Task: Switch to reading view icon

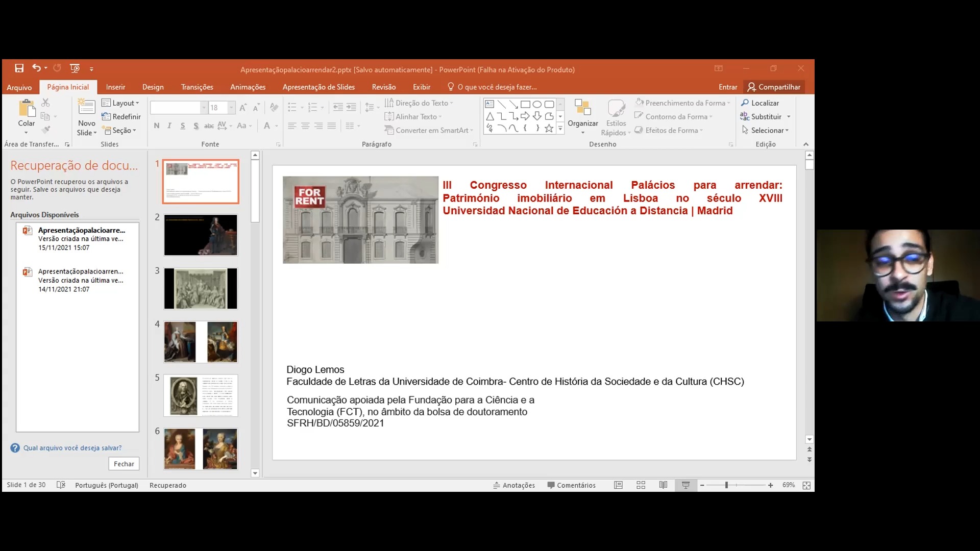Action: tap(663, 485)
